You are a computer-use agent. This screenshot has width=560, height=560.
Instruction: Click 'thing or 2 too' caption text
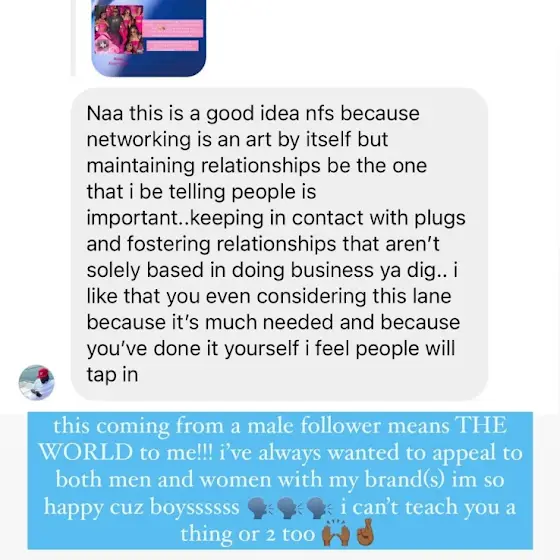coord(248,535)
